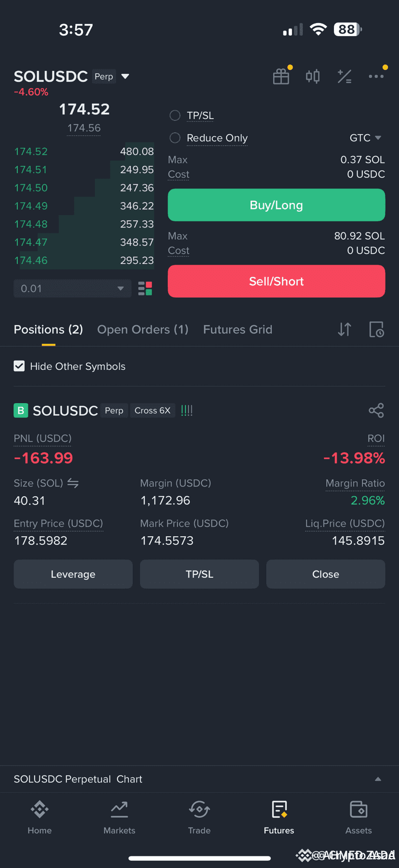Open the candlestick chart icon
The image size is (399, 868).
(x=313, y=76)
